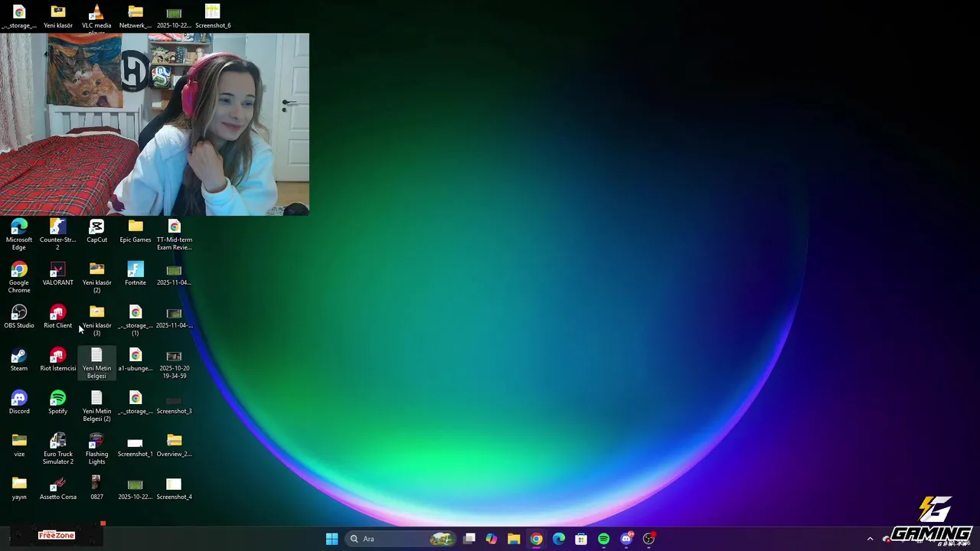Open the Counter-Strike 2 desktop shortcut
This screenshot has width=980, height=551.
click(x=57, y=234)
